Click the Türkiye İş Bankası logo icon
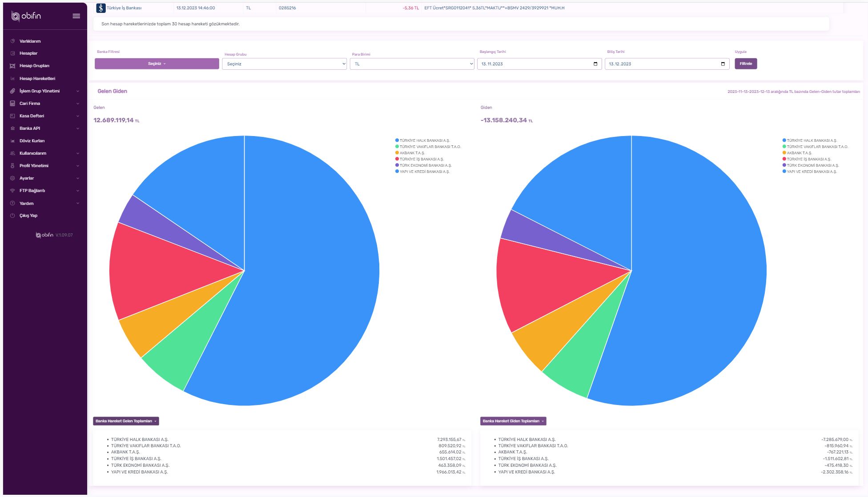Image resolution: width=868 pixels, height=497 pixels. click(x=101, y=8)
